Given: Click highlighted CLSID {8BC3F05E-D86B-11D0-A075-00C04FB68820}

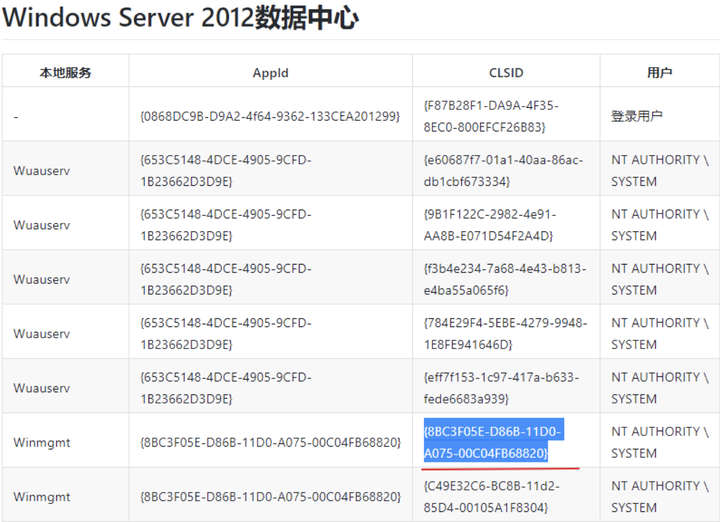Looking at the screenshot, I should pos(494,442).
